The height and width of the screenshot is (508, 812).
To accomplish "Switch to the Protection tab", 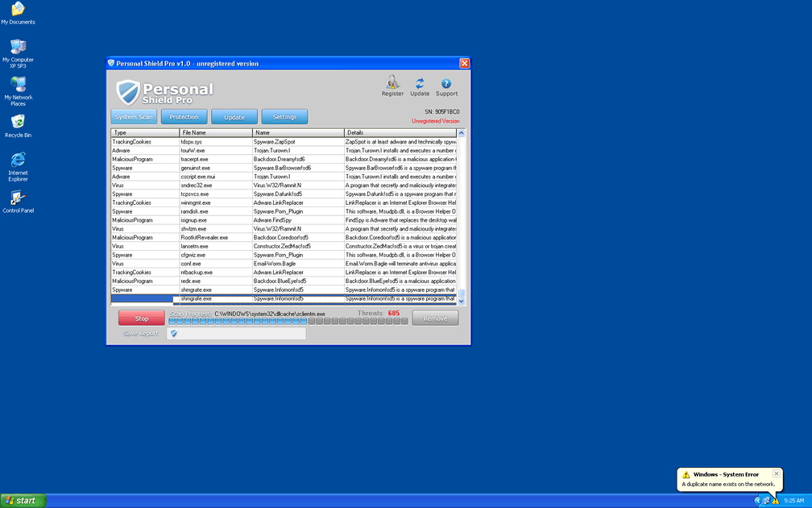I will click(x=184, y=117).
